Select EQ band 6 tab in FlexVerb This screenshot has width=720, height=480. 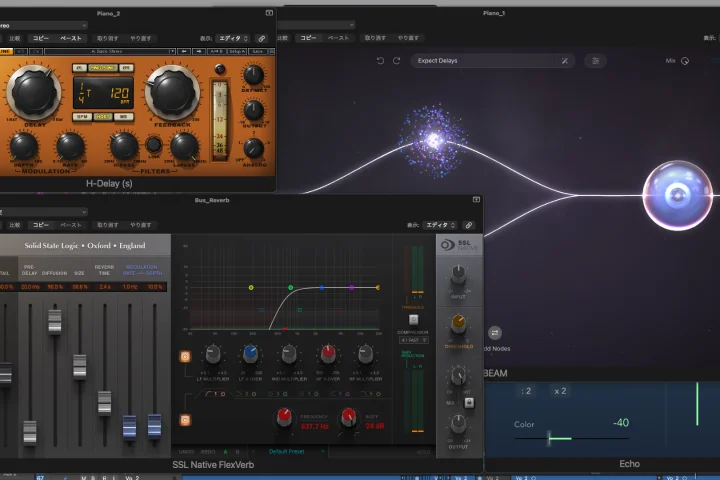[371, 394]
